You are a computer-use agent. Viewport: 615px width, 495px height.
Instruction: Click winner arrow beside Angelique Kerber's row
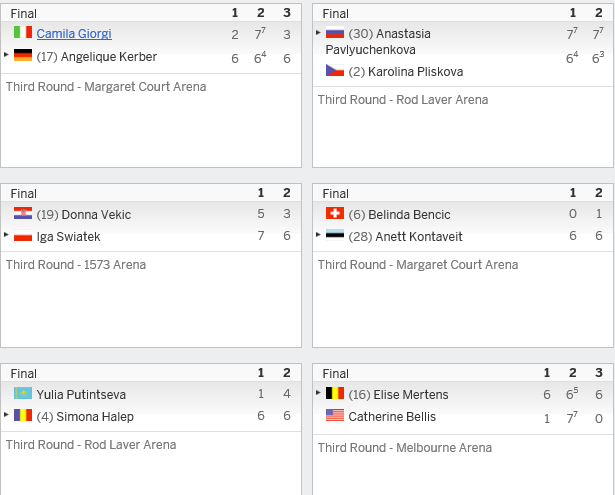click(6, 55)
